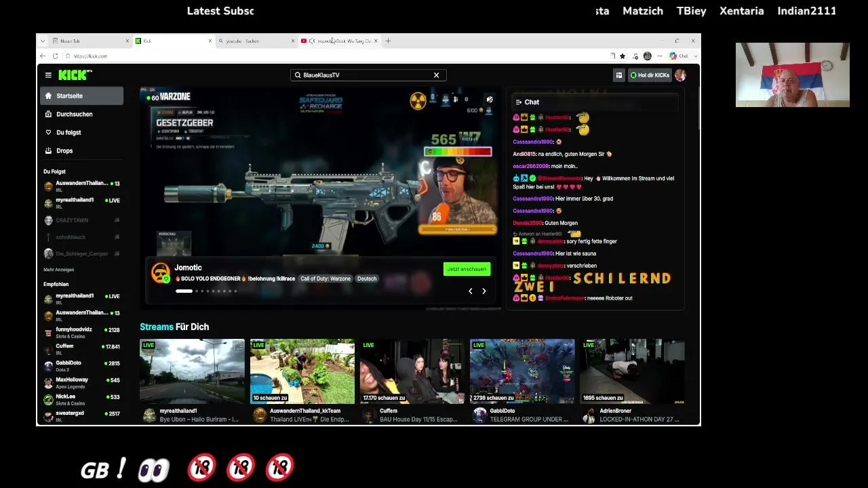Toggle the panel layout icon beside Hol dir KICKs
The height and width of the screenshot is (488, 868).
pyautogui.click(x=618, y=75)
